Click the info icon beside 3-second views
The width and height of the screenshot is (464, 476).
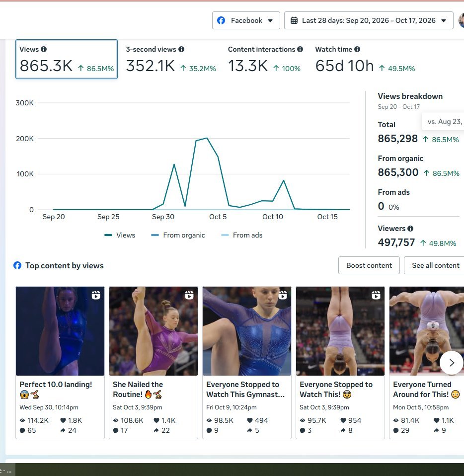(x=181, y=49)
